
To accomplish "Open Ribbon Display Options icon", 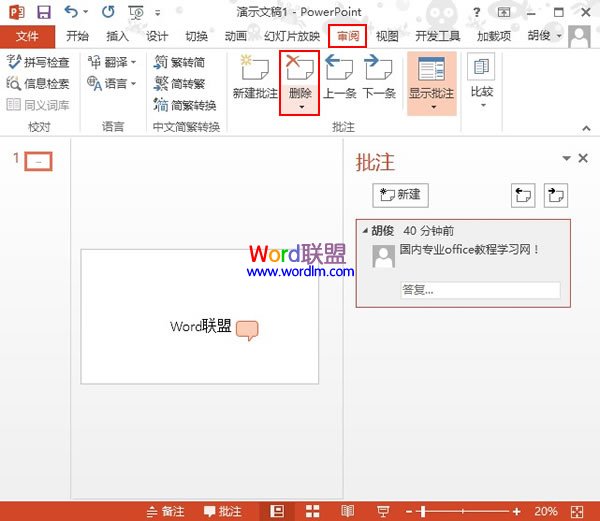I will tap(504, 13).
